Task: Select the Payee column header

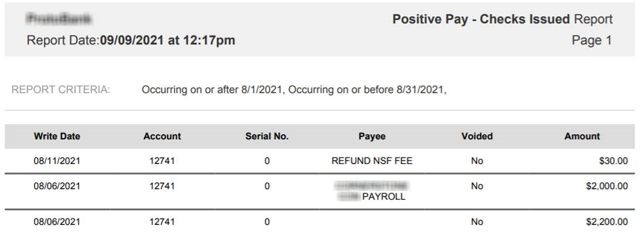Action: (x=372, y=136)
